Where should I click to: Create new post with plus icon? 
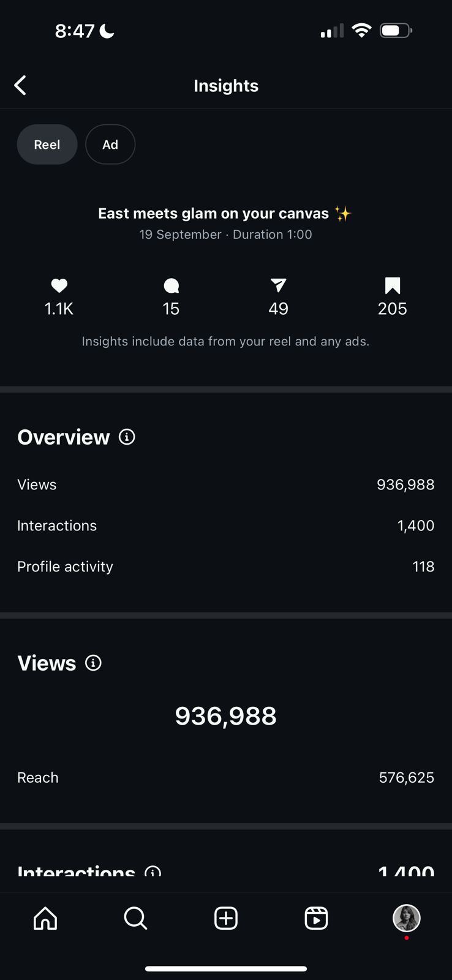coord(226,918)
